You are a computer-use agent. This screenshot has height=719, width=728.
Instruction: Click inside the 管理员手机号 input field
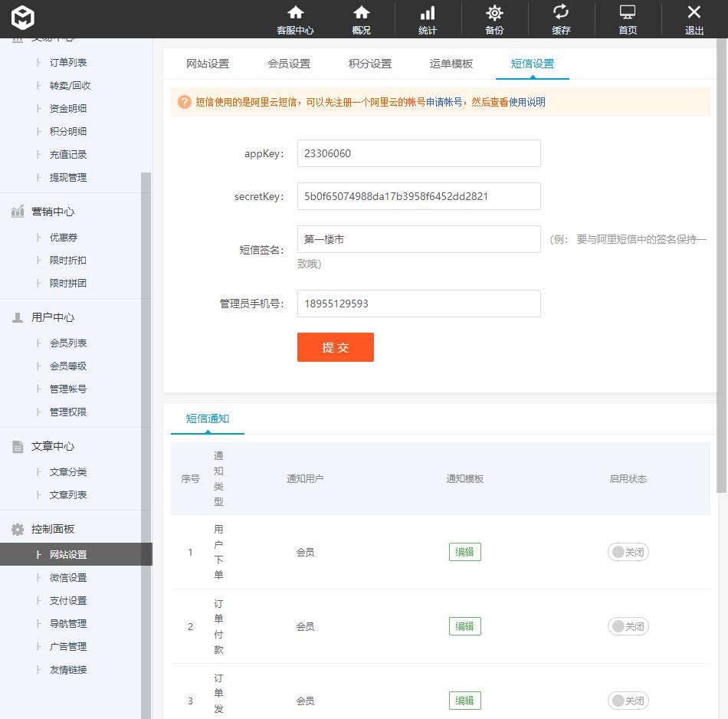[x=418, y=304]
